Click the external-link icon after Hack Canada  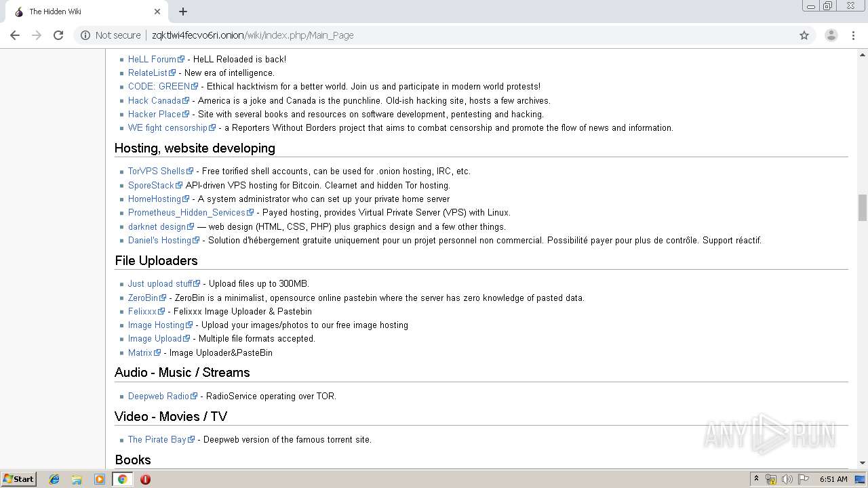[x=186, y=100]
